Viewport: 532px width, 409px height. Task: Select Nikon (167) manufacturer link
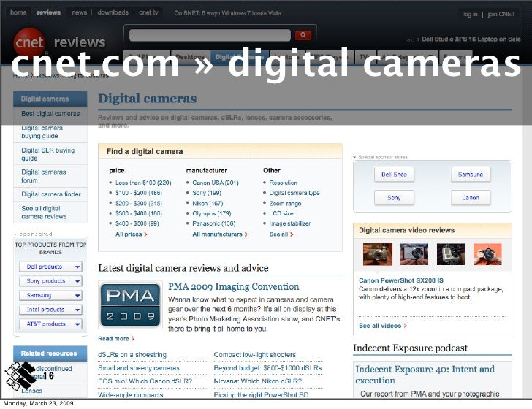(x=208, y=204)
